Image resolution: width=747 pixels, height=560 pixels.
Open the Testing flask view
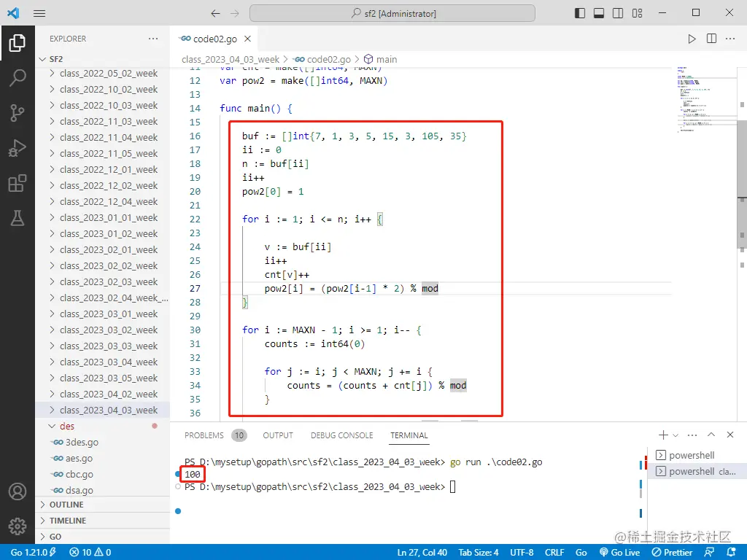(x=18, y=219)
